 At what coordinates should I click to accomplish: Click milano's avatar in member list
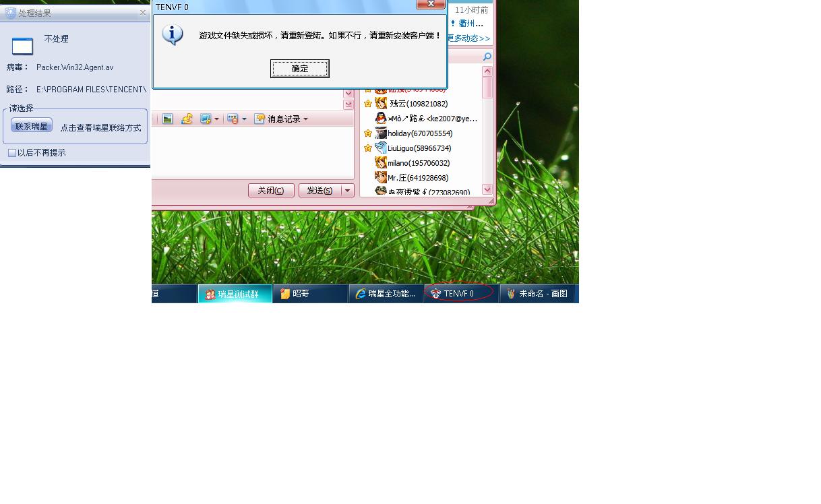point(381,163)
